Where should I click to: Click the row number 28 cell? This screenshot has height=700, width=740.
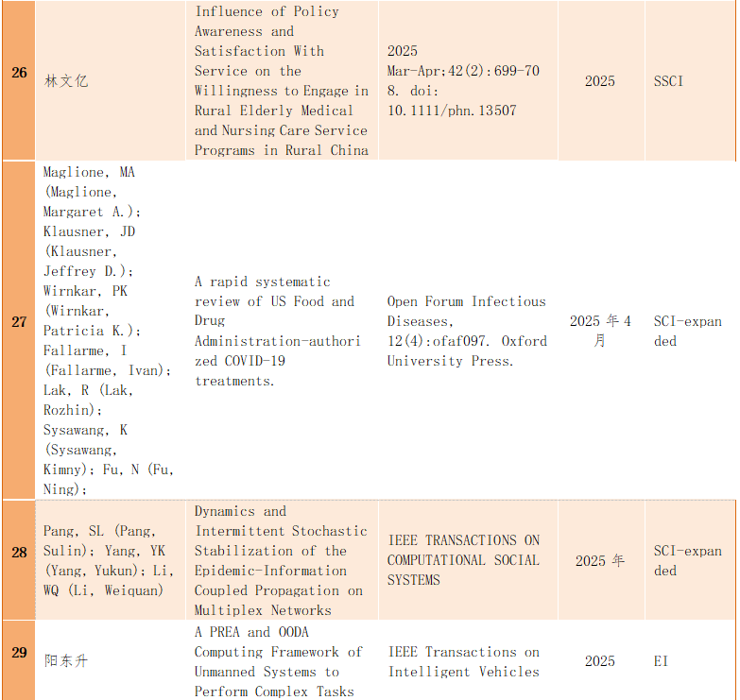click(19, 552)
